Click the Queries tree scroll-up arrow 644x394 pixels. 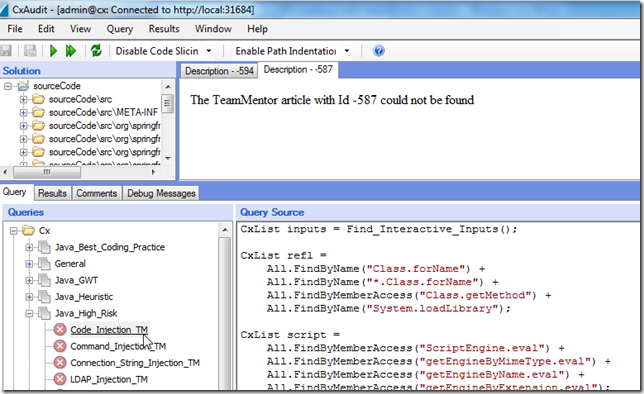225,230
